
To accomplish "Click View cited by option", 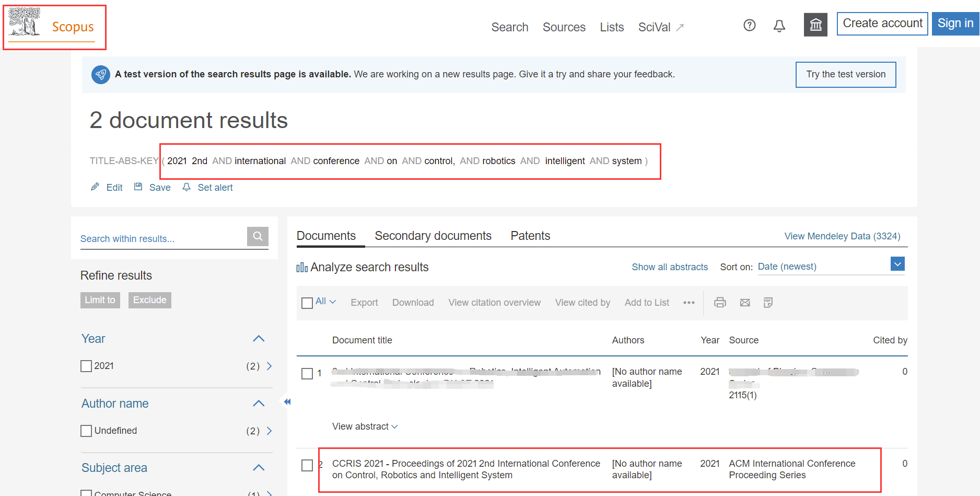I will [582, 303].
